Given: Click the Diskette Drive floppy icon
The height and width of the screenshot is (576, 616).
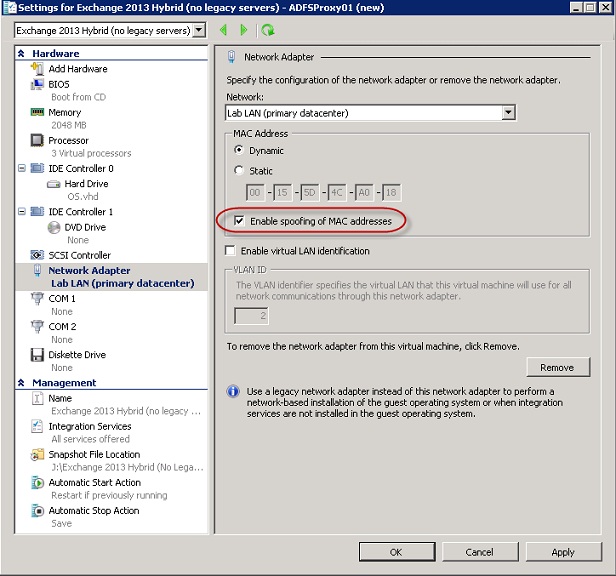Looking at the screenshot, I should 37,355.
